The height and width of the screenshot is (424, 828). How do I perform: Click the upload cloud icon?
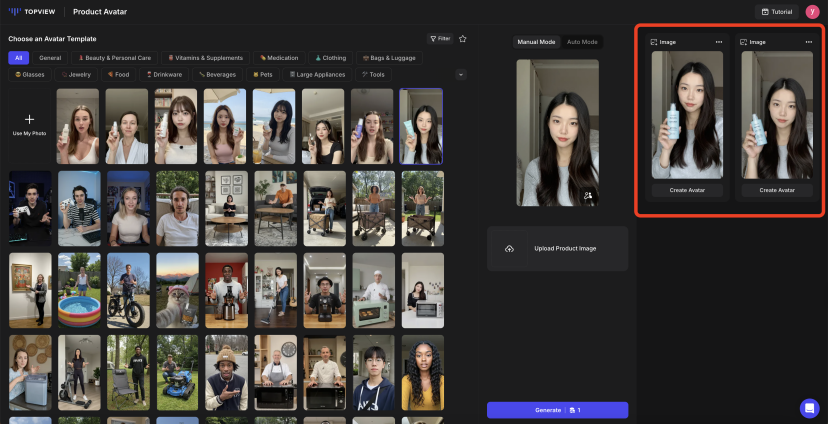point(509,248)
